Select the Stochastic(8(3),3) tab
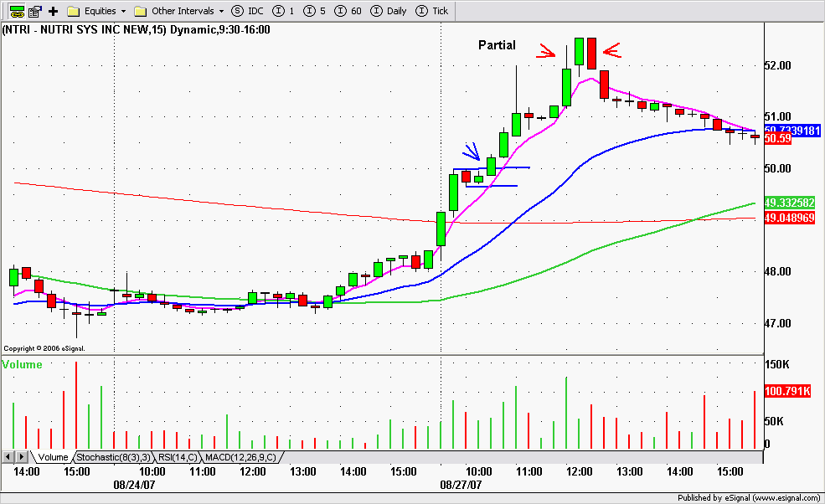 pyautogui.click(x=114, y=457)
